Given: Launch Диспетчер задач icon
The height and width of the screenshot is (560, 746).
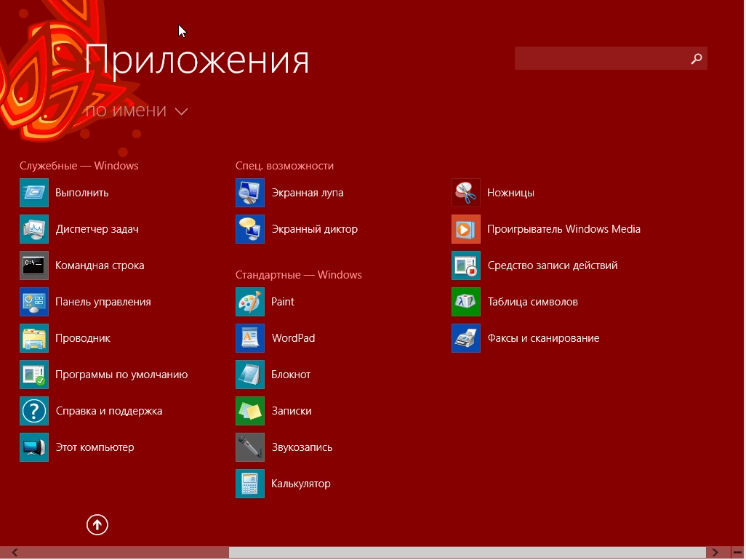Looking at the screenshot, I should tap(33, 229).
